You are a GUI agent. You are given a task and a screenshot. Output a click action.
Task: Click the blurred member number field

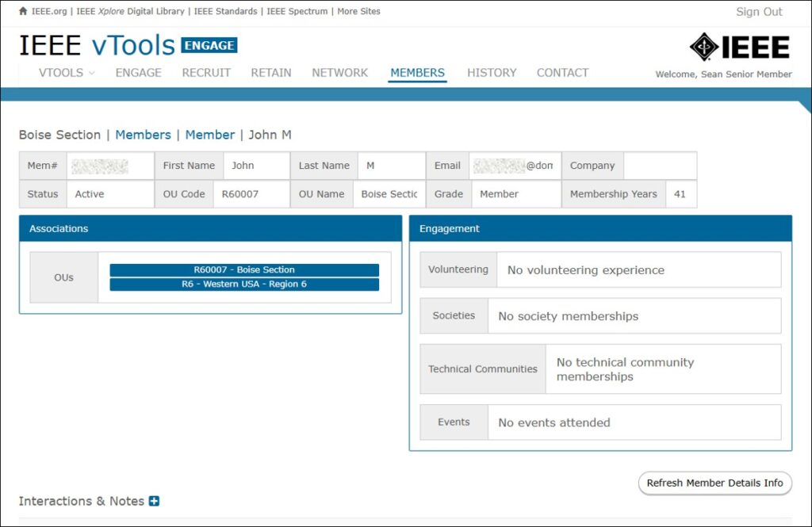coord(100,166)
